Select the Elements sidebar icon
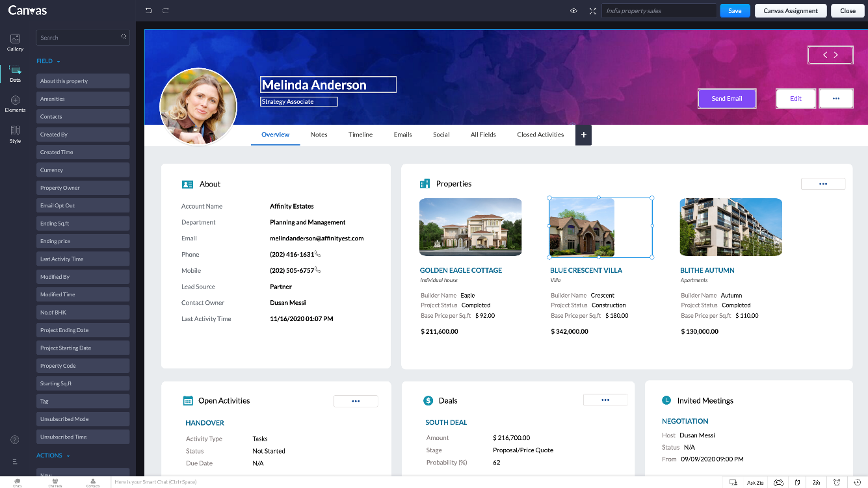This screenshot has width=868, height=488. coord(15,103)
